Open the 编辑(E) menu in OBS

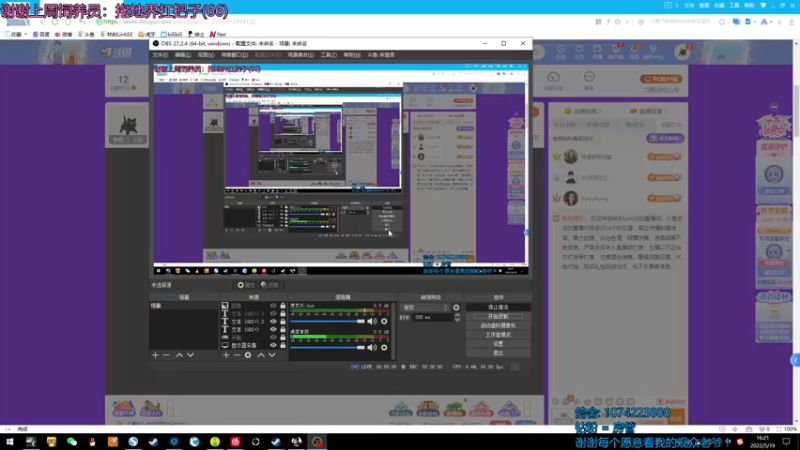click(x=183, y=55)
